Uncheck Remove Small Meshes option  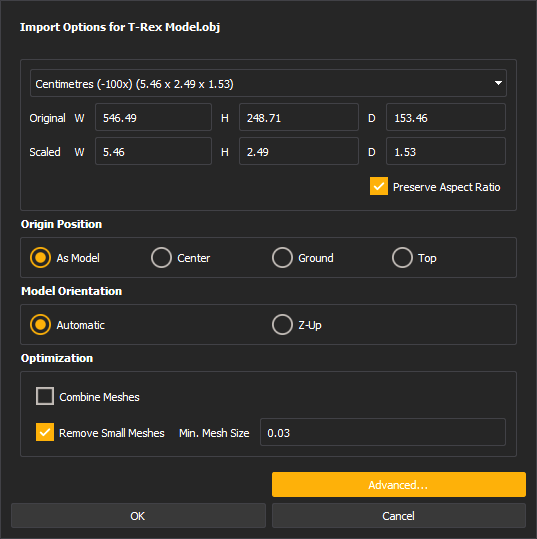coord(45,432)
